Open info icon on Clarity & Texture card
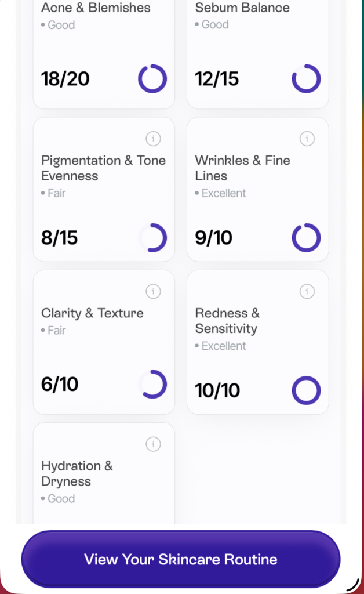This screenshot has width=364, height=594. (153, 291)
